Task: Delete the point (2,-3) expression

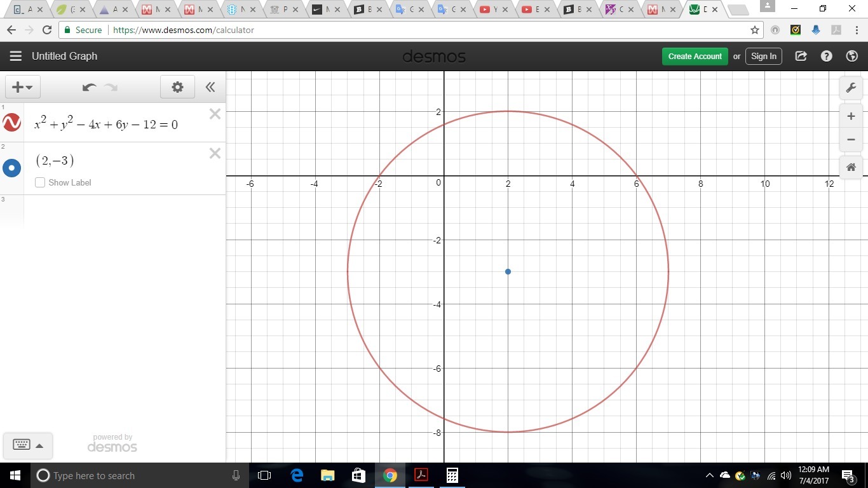Action: click(215, 153)
